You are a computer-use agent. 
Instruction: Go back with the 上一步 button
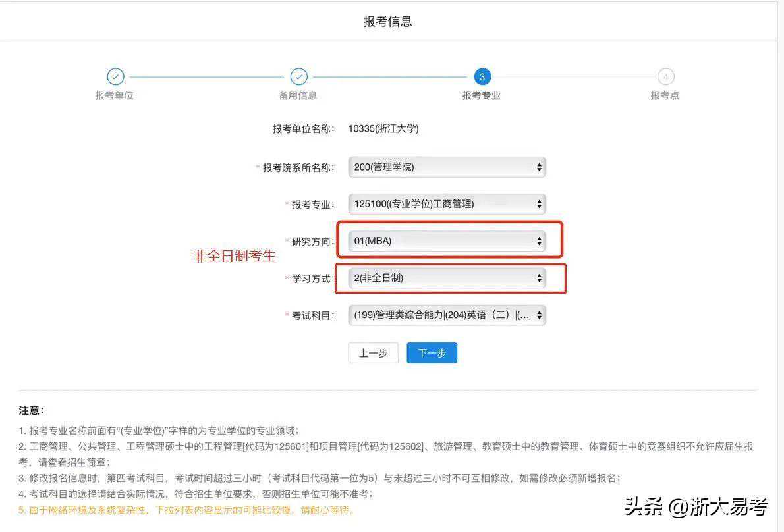(x=373, y=353)
